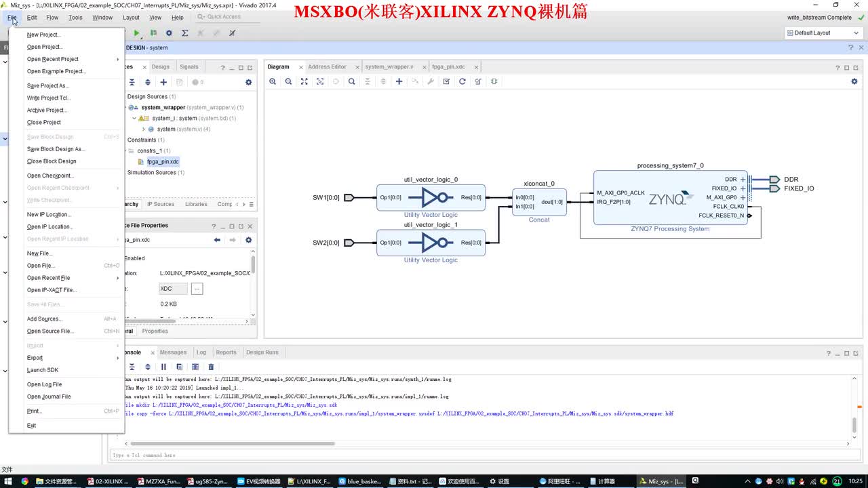Click the taskbar clock showing 10:25
Viewport: 868px width, 488px height.
(855, 481)
